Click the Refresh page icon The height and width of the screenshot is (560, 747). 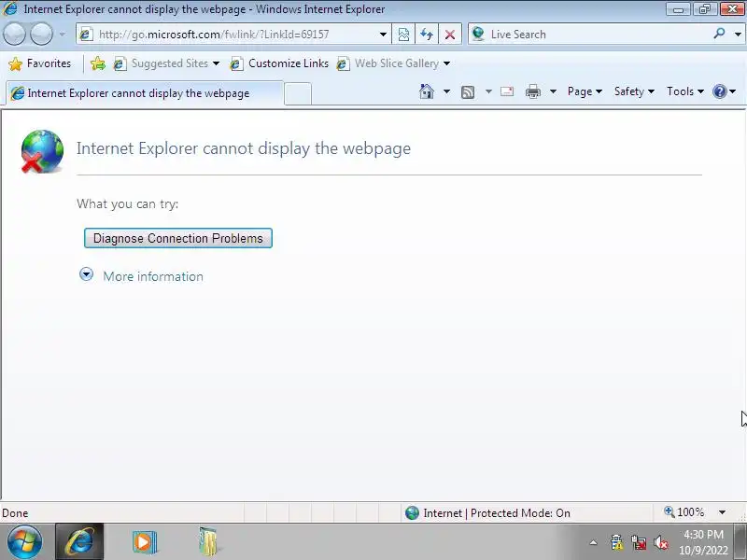pos(427,35)
